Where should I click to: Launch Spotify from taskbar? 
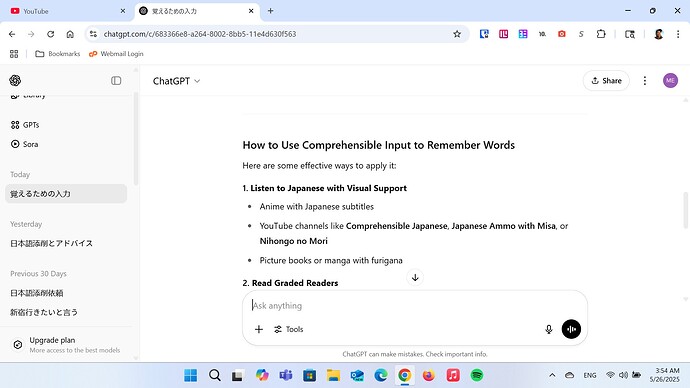(477, 375)
